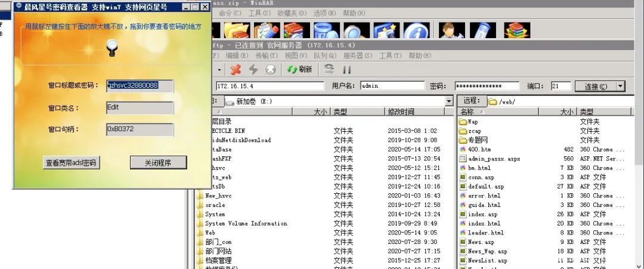
Task: Click the WinRAR Delete recycle bin icon
Action: [x=326, y=31]
